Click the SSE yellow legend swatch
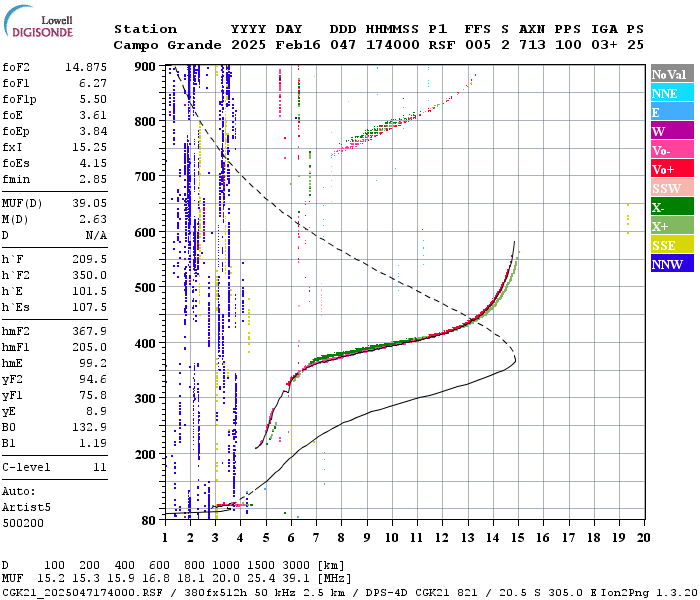Viewport: 700px width, 600px height. (672, 245)
